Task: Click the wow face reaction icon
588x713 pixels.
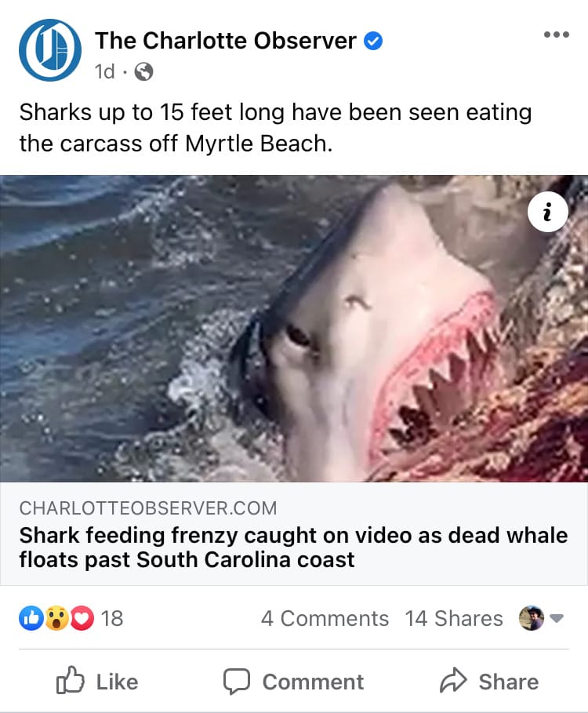Action: pyautogui.click(x=56, y=618)
